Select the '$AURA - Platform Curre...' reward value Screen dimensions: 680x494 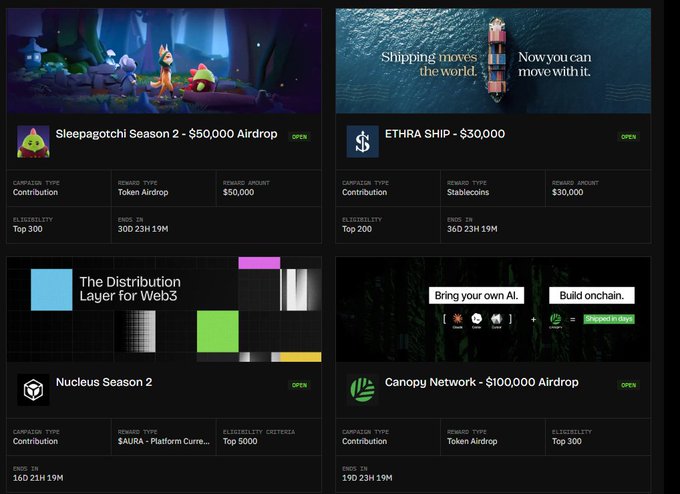(163, 441)
